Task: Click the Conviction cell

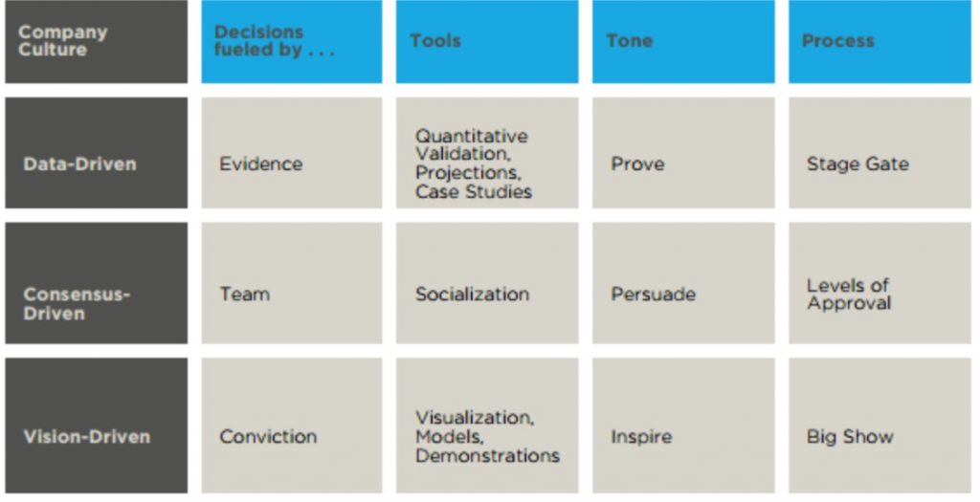Action: coord(292,426)
